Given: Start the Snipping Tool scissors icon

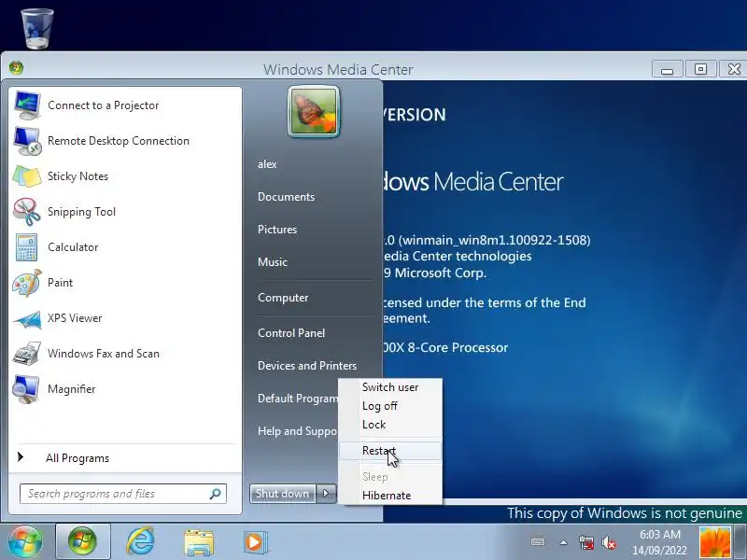Looking at the screenshot, I should click(27, 212).
